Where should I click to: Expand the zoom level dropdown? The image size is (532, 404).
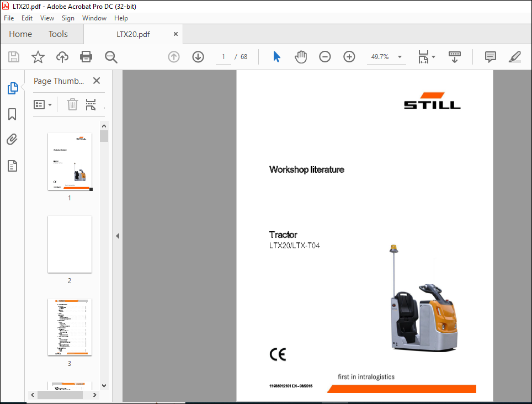pos(400,57)
